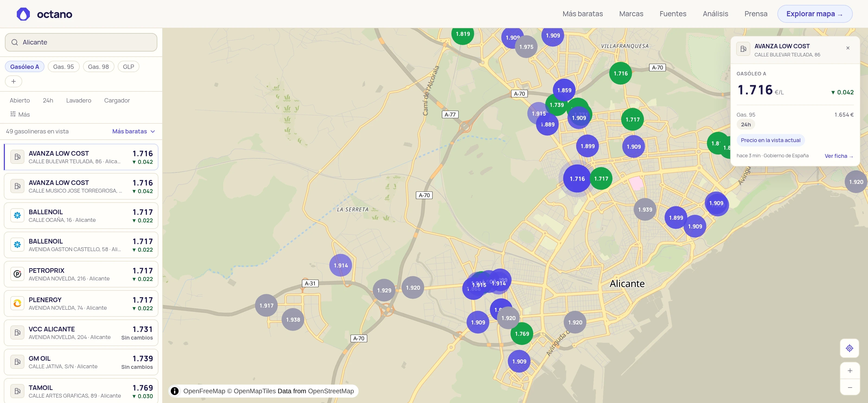Click the Ballenoil logo for Calle Ocaña
Screen dimensions: 868x403
(x=17, y=215)
